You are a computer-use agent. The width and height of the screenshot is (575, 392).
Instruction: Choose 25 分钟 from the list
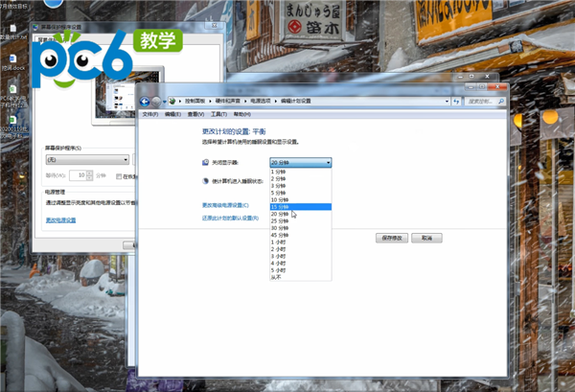point(301,221)
